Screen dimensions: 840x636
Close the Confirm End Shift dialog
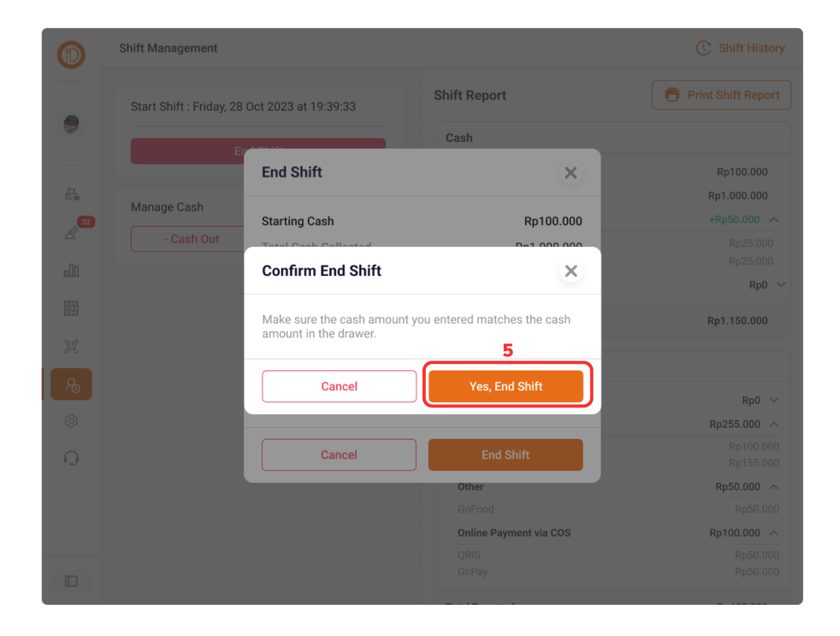(571, 271)
